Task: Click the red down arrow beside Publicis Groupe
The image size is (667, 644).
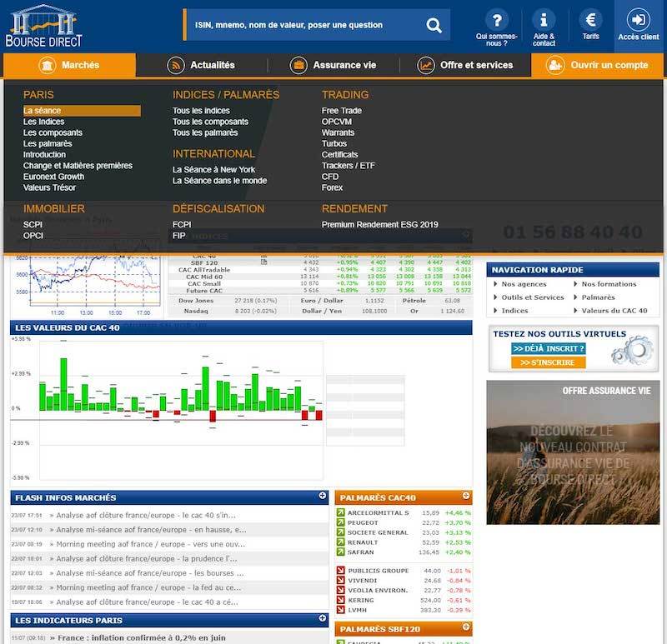Action: (x=340, y=571)
